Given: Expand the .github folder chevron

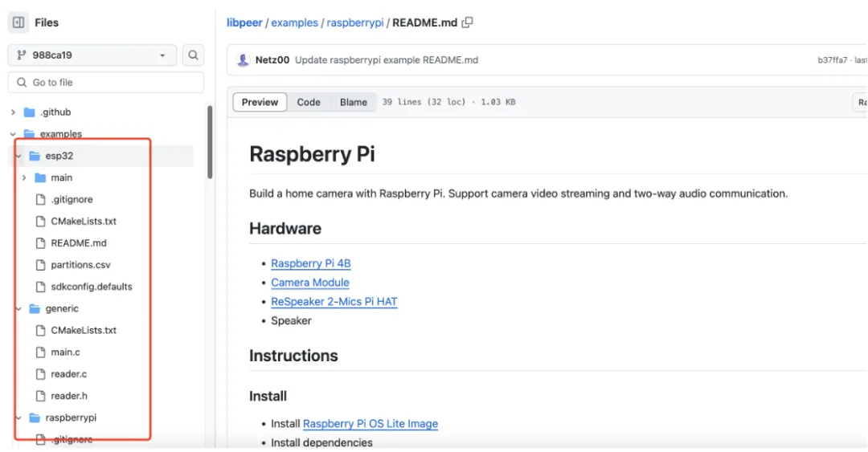Looking at the screenshot, I should (14, 112).
